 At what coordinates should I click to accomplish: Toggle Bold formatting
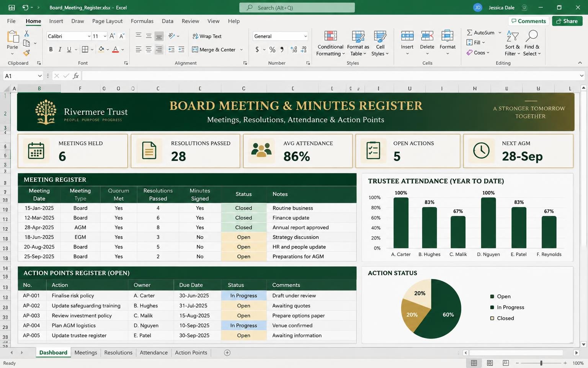tap(51, 49)
